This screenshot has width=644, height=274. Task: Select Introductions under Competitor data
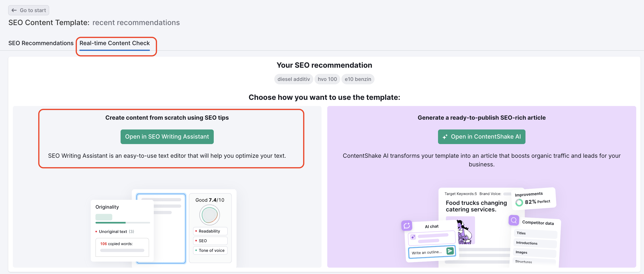coord(535,243)
